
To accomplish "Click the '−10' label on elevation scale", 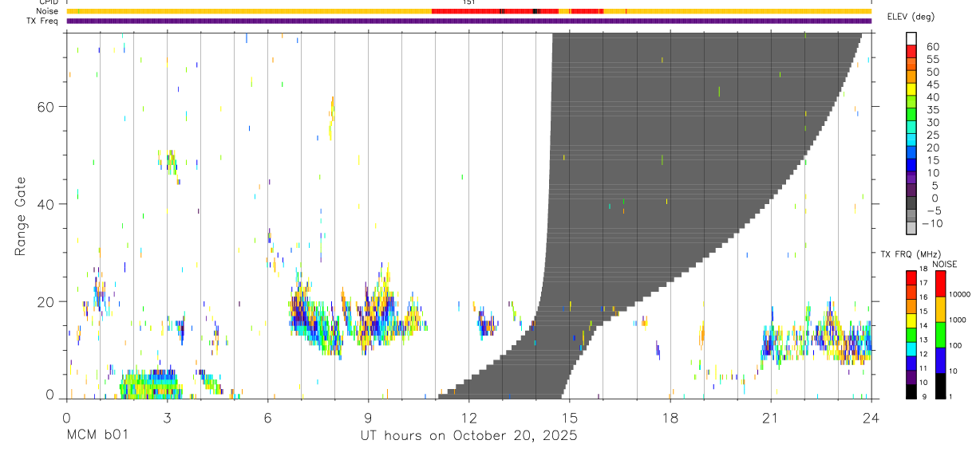I will coord(932,224).
